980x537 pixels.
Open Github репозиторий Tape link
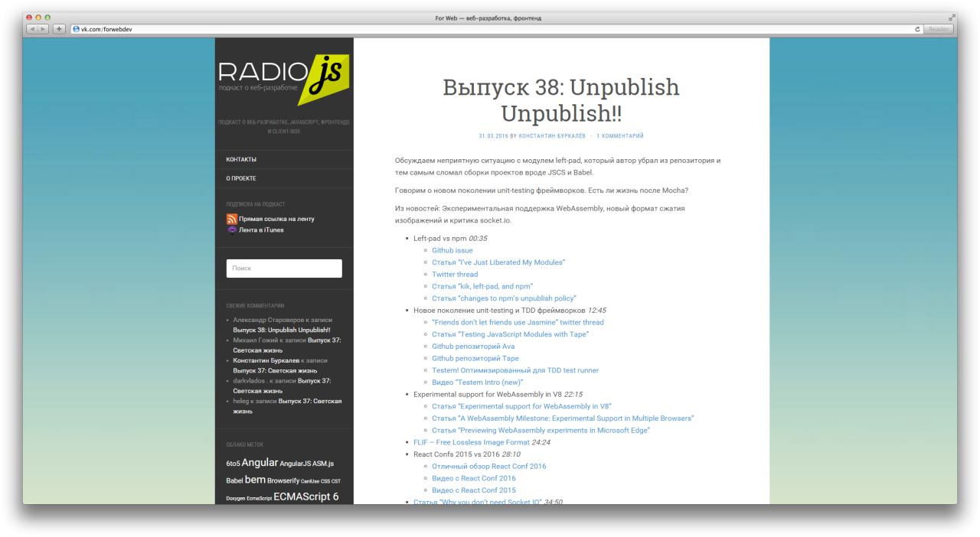[x=475, y=358]
